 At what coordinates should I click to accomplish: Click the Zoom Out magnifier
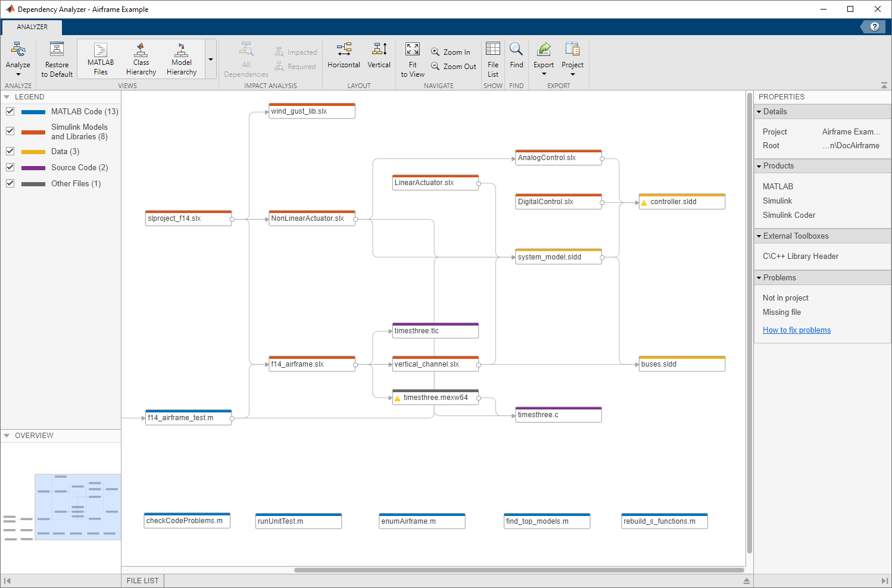pyautogui.click(x=435, y=66)
